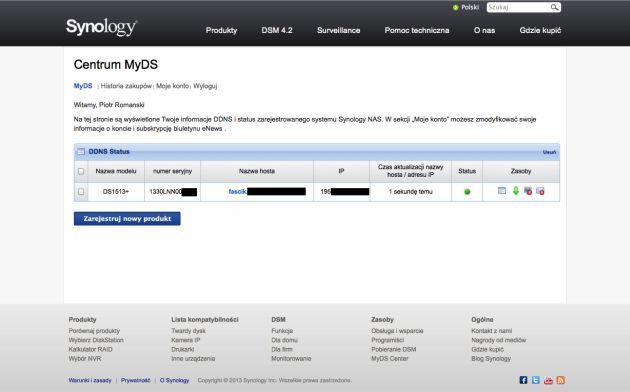Open footer link Dla domu
This screenshot has width=630, height=392.
[284, 340]
